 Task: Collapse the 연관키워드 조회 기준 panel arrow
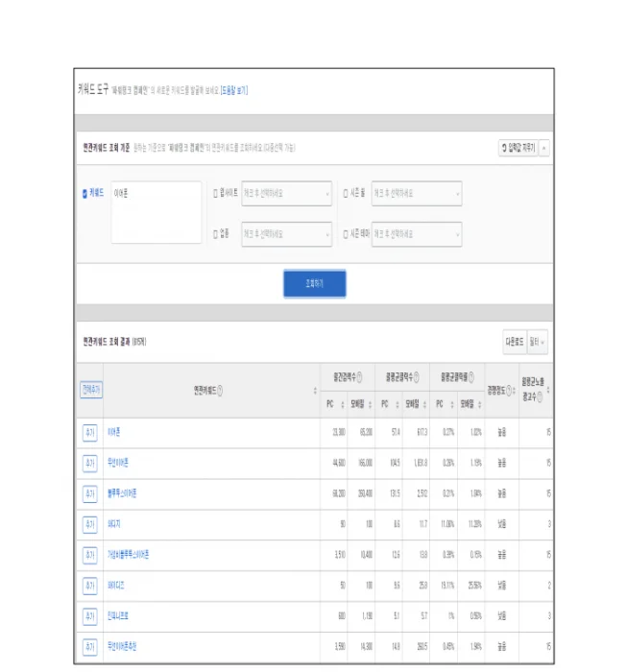tap(543, 148)
